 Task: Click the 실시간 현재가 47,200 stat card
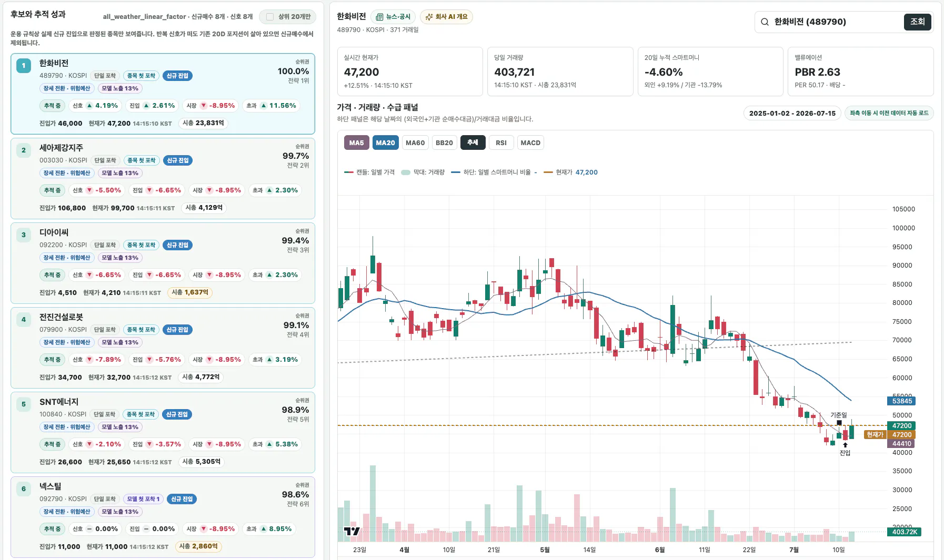410,72
